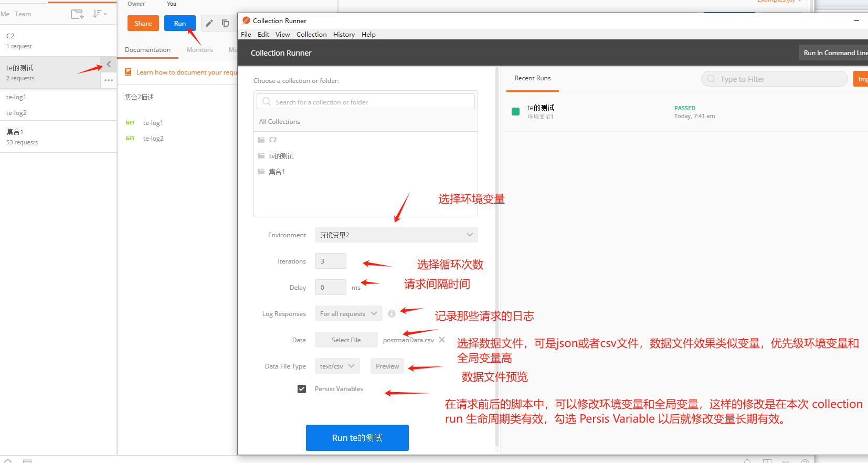Screen dimensions: 868x463
Task: Click the C2 folder icon in runner list
Action: 261,140
